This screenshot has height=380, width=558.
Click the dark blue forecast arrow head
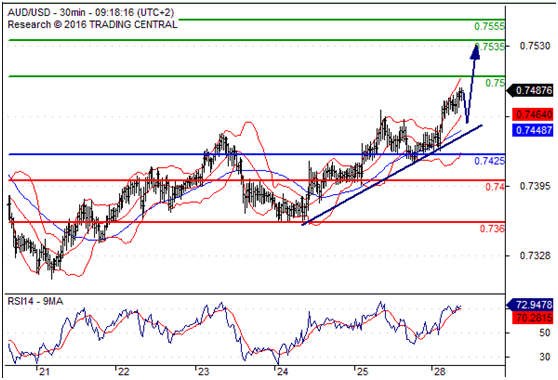(475, 51)
